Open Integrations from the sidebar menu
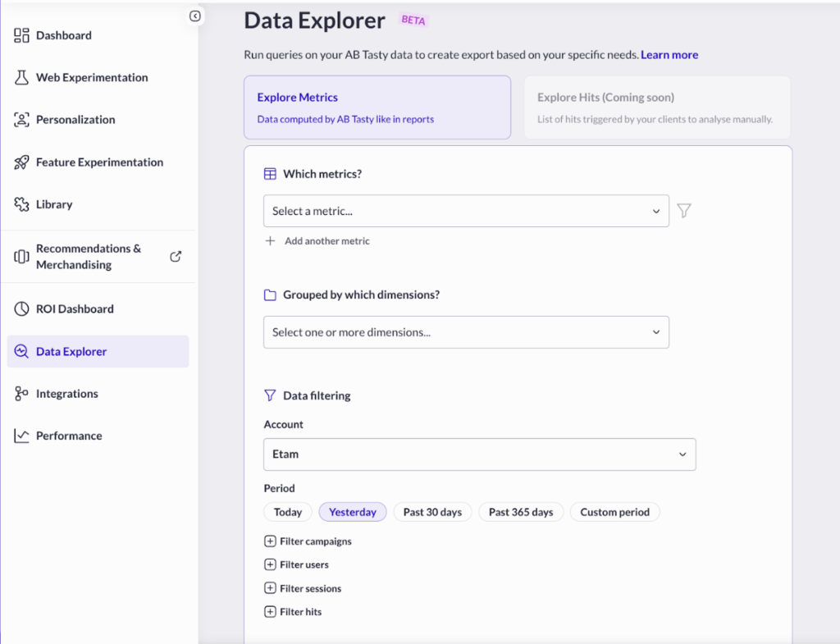Image resolution: width=840 pixels, height=644 pixels. pyautogui.click(x=66, y=394)
